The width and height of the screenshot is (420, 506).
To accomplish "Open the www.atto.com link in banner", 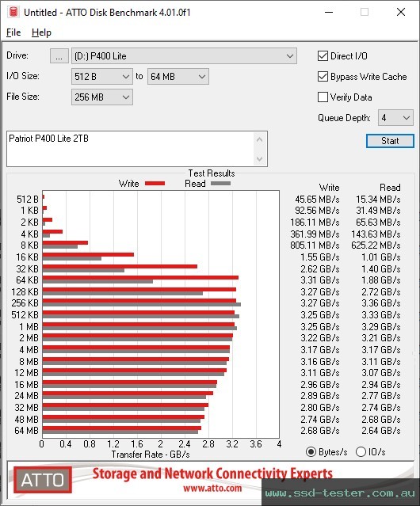I will 212,488.
